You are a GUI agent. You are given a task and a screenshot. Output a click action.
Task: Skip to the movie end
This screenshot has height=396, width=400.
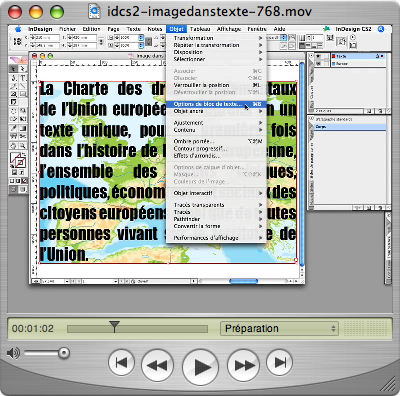[x=279, y=362]
